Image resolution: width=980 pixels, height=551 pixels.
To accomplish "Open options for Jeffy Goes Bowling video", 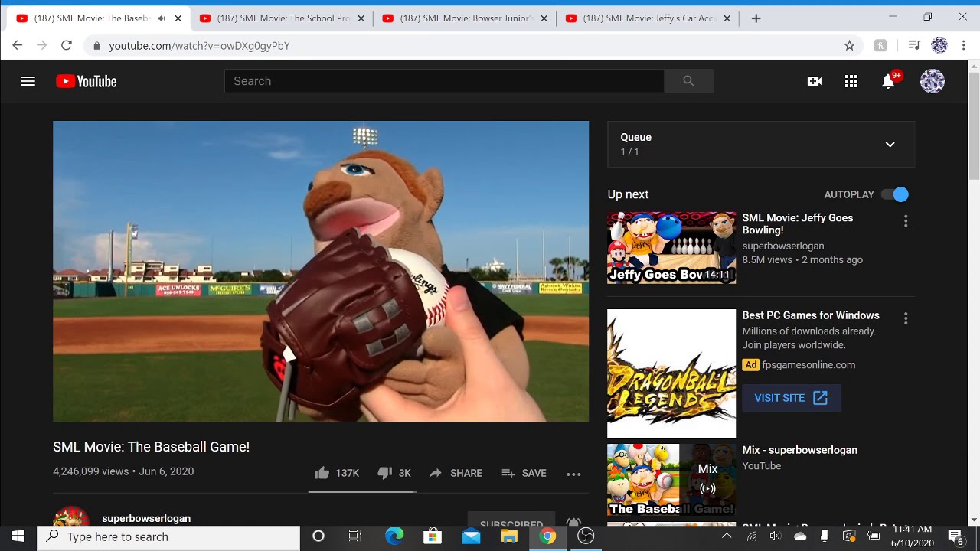I will pos(906,221).
